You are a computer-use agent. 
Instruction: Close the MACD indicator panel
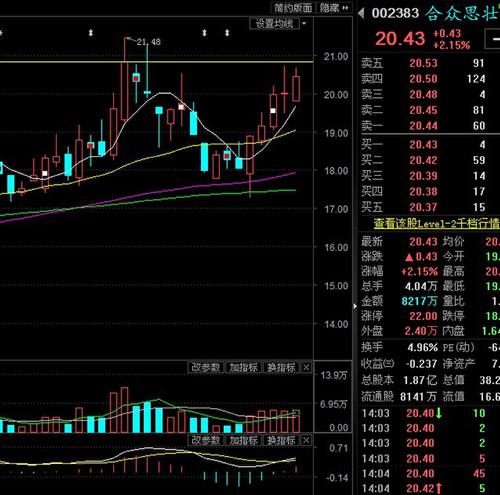(x=306, y=440)
